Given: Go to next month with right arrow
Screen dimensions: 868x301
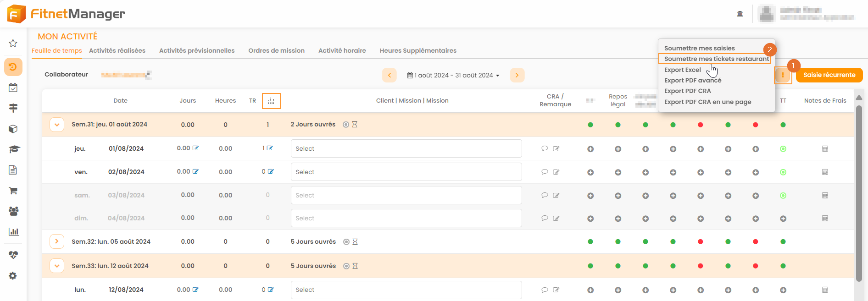Looking at the screenshot, I should [517, 75].
